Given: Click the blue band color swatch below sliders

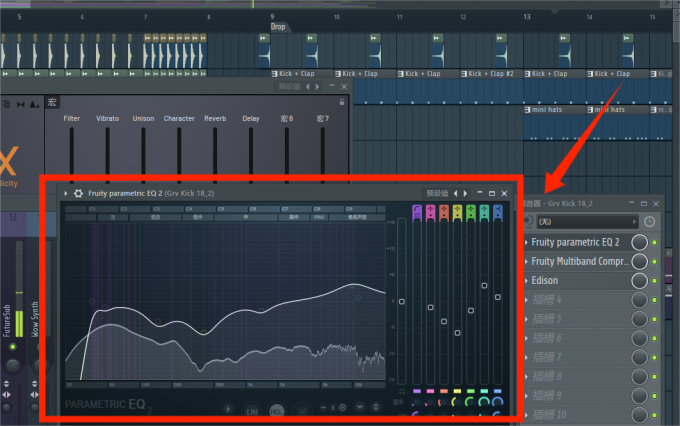Looking at the screenshot, I should click(x=497, y=391).
